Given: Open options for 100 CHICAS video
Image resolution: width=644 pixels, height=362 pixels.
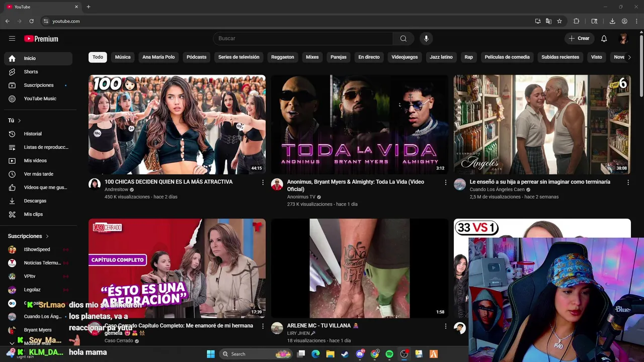Looking at the screenshot, I should click(x=263, y=182).
